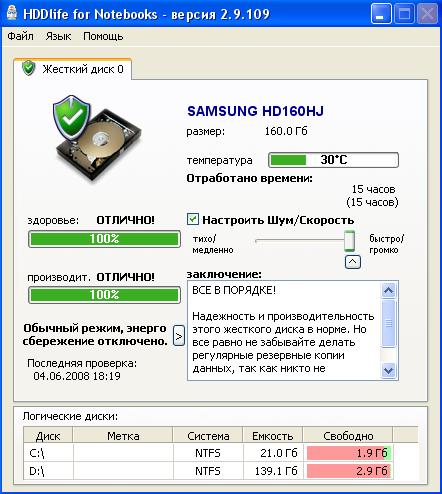442x494 pixels.
Task: Open the Файл menu
Action: (20, 36)
